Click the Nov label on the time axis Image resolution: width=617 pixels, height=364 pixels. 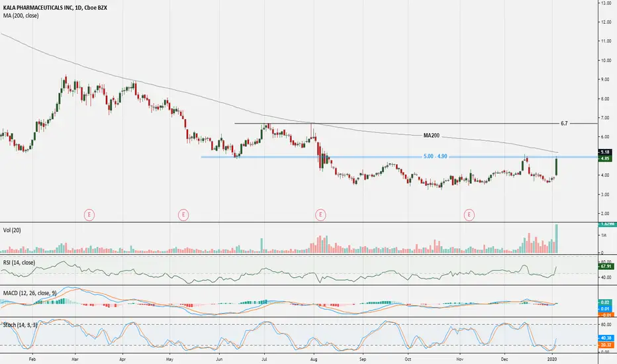pos(459,359)
